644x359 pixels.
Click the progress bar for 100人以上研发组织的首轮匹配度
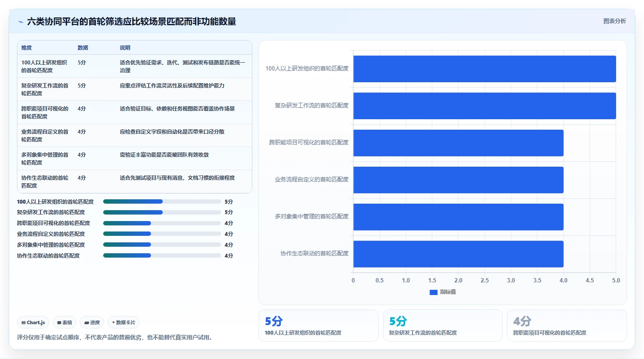tap(162, 201)
